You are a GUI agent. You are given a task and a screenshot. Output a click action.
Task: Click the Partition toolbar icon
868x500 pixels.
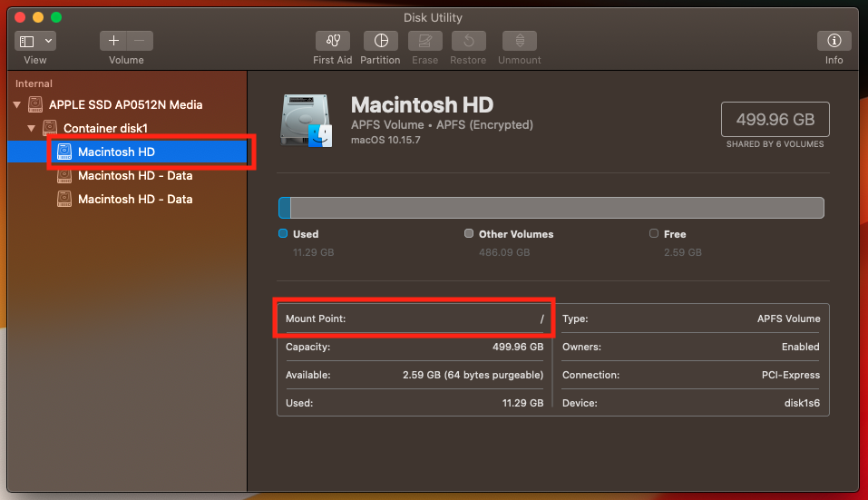[381, 41]
